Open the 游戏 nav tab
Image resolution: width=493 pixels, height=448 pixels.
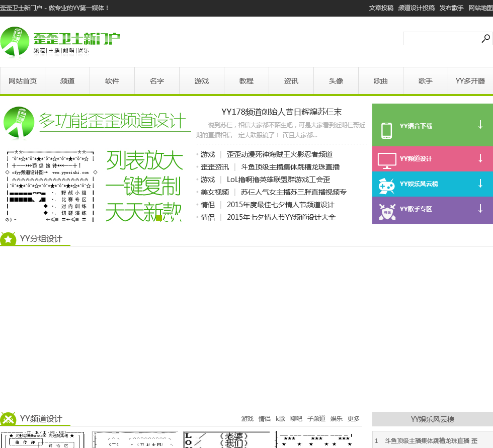click(x=202, y=81)
